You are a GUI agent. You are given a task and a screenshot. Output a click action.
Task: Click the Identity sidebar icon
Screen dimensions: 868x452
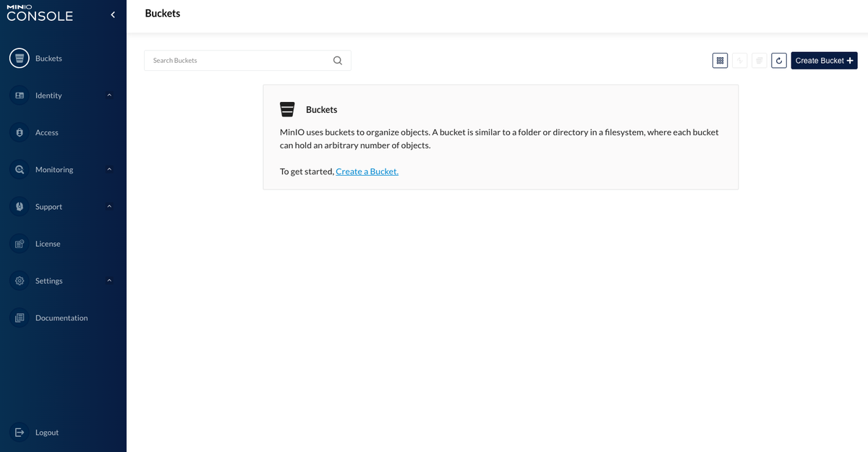point(20,95)
